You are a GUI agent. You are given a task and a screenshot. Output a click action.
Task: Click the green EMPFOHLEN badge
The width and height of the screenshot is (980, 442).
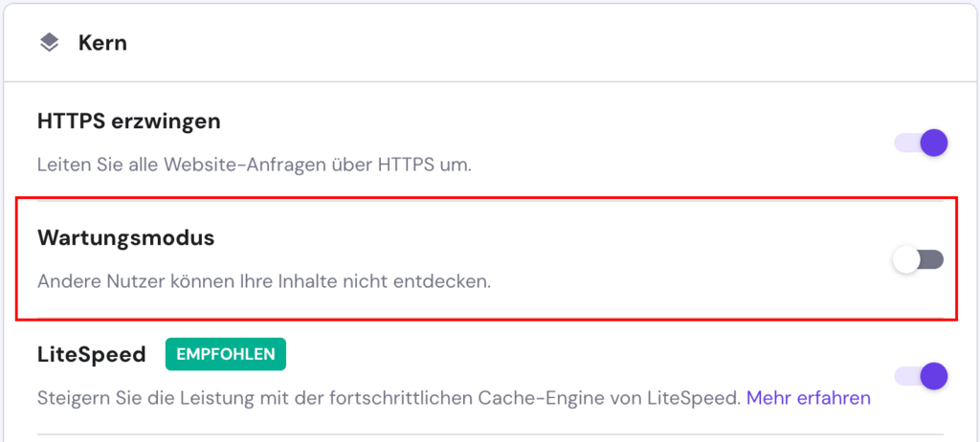tap(225, 354)
